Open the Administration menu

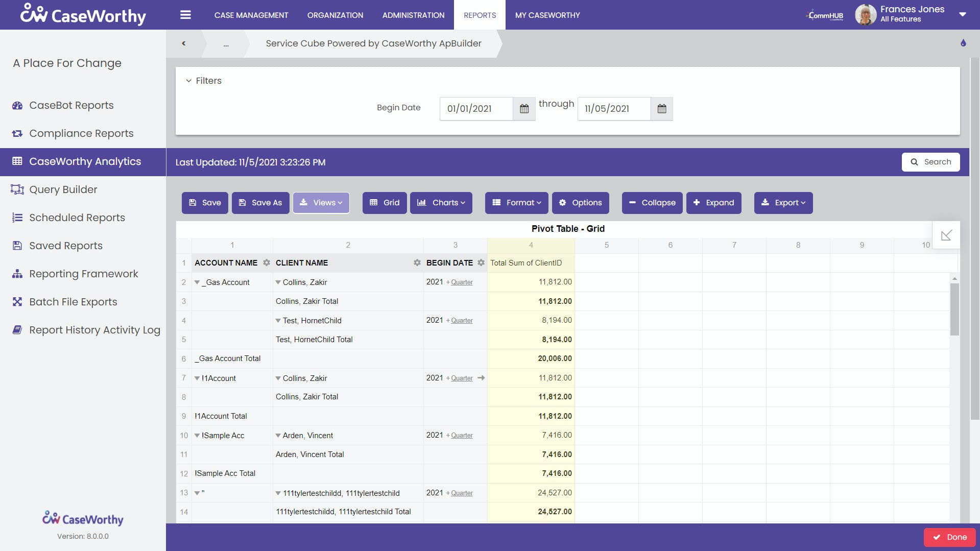[413, 15]
